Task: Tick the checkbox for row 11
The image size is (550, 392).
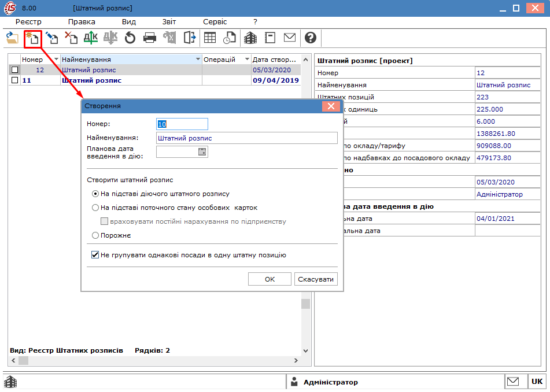Action: (x=14, y=80)
